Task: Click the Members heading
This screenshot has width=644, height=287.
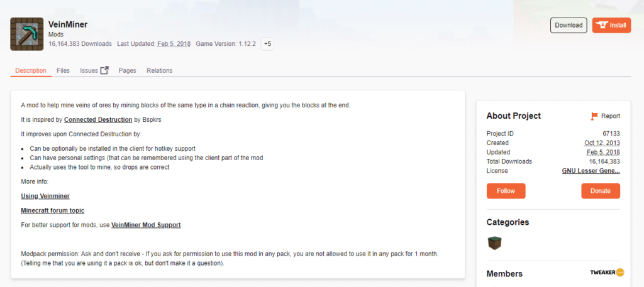Action: (x=504, y=273)
